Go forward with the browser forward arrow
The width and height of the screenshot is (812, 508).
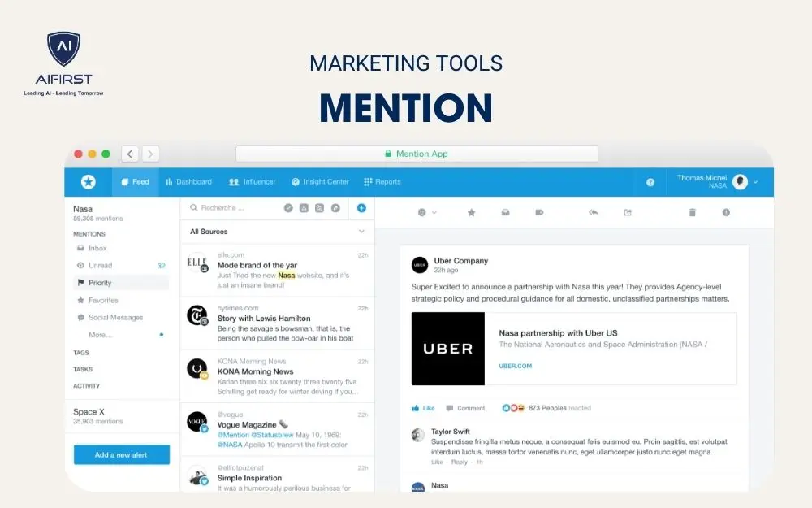coord(151,154)
